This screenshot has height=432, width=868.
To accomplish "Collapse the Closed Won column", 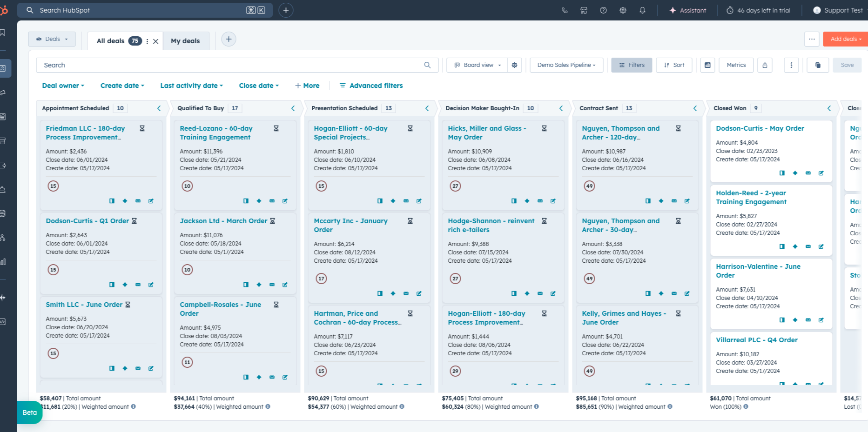I will click(x=829, y=108).
